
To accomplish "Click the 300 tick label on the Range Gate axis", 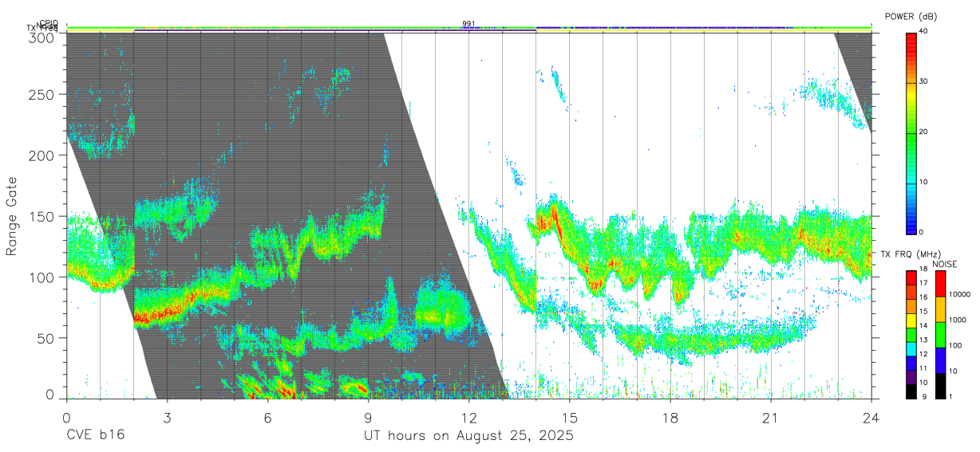I will pyautogui.click(x=41, y=37).
